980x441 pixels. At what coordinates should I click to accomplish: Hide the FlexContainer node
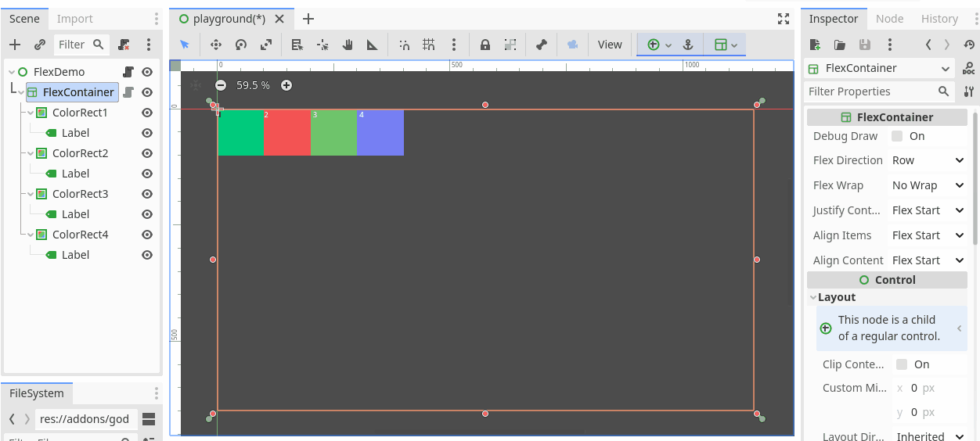coord(147,92)
